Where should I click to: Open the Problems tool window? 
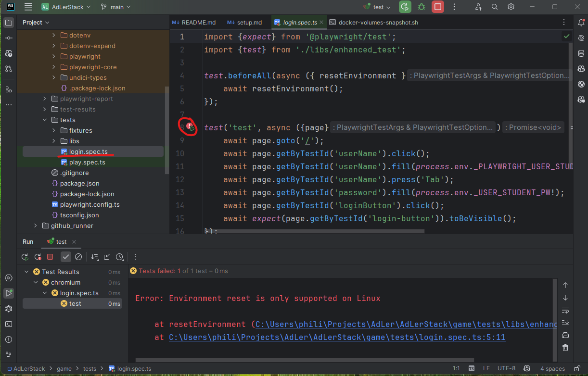[9, 339]
